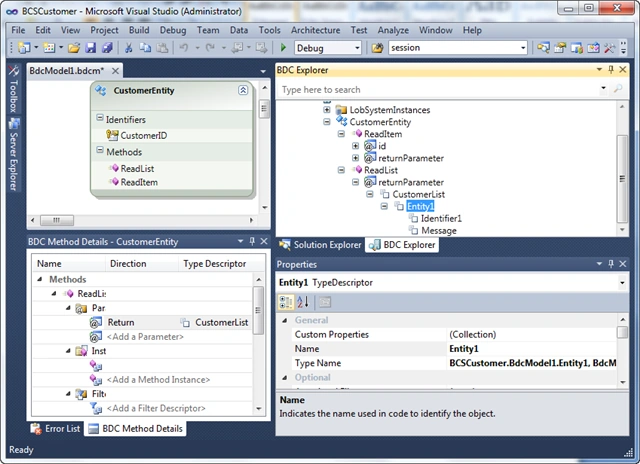The width and height of the screenshot is (640, 464).
Task: Click the Open File folder icon
Action: pos(74,48)
